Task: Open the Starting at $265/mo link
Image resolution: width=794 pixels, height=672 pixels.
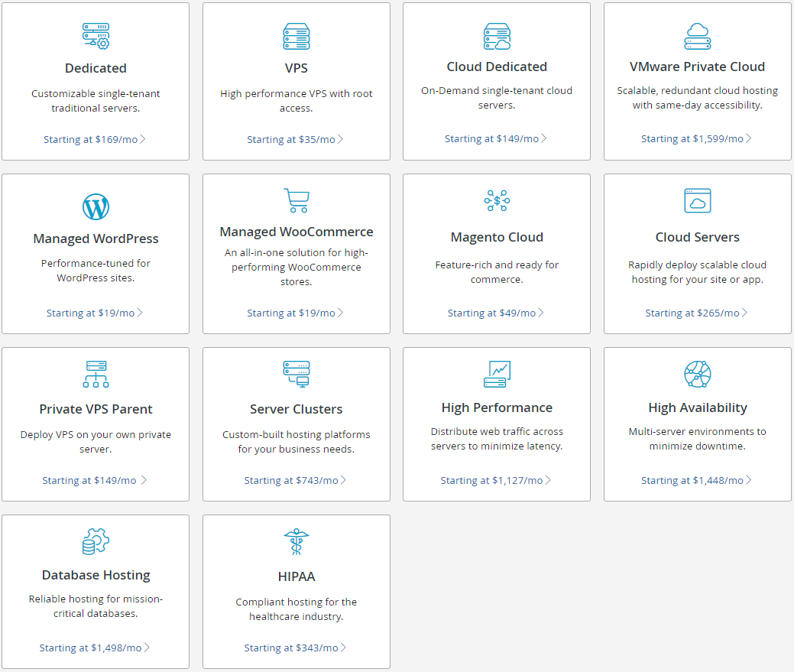Action: pos(696,313)
